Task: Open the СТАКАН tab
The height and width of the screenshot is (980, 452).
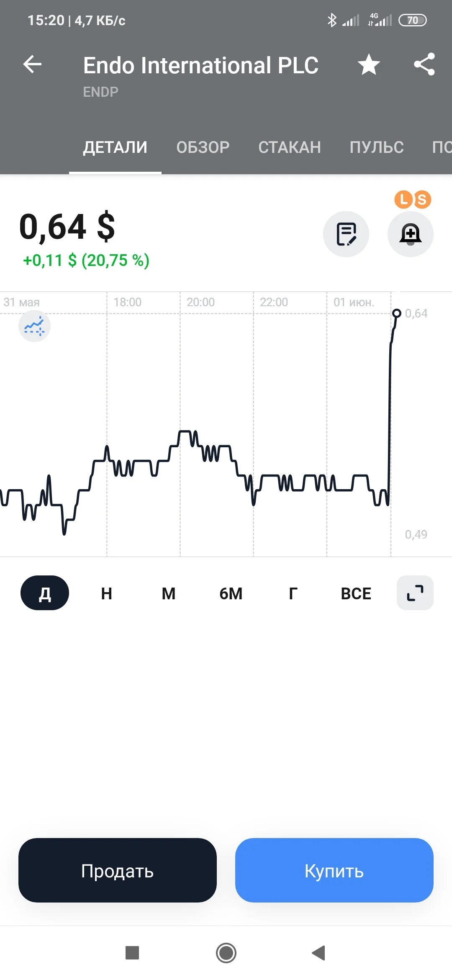Action: click(290, 147)
